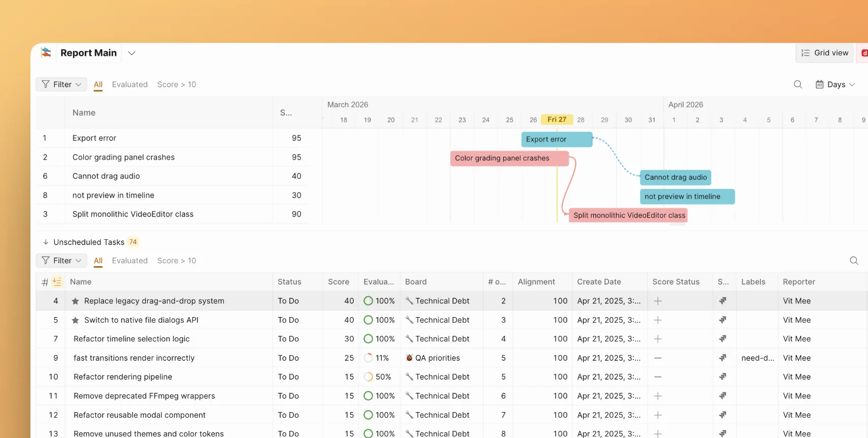Open the Filter button in Unscheduled Tasks

61,261
